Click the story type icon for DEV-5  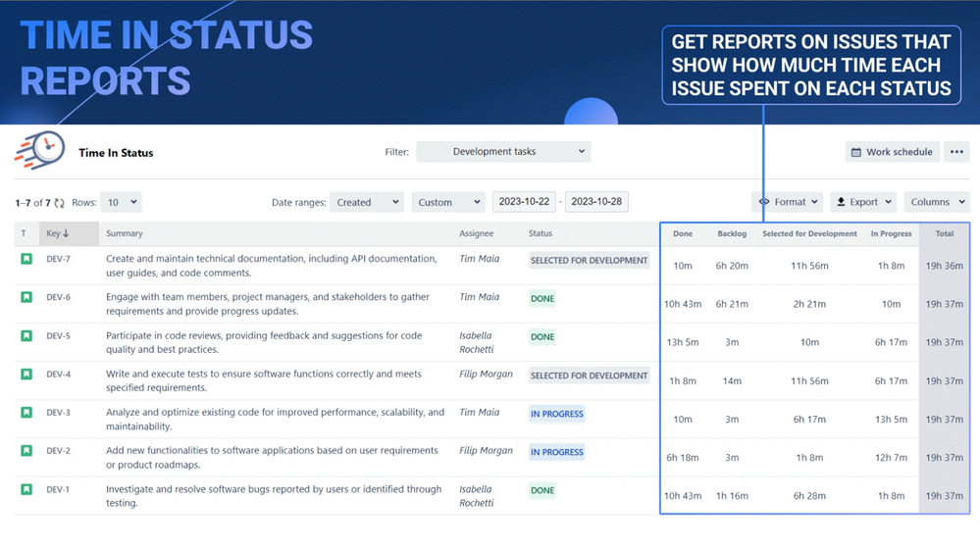pyautogui.click(x=26, y=336)
